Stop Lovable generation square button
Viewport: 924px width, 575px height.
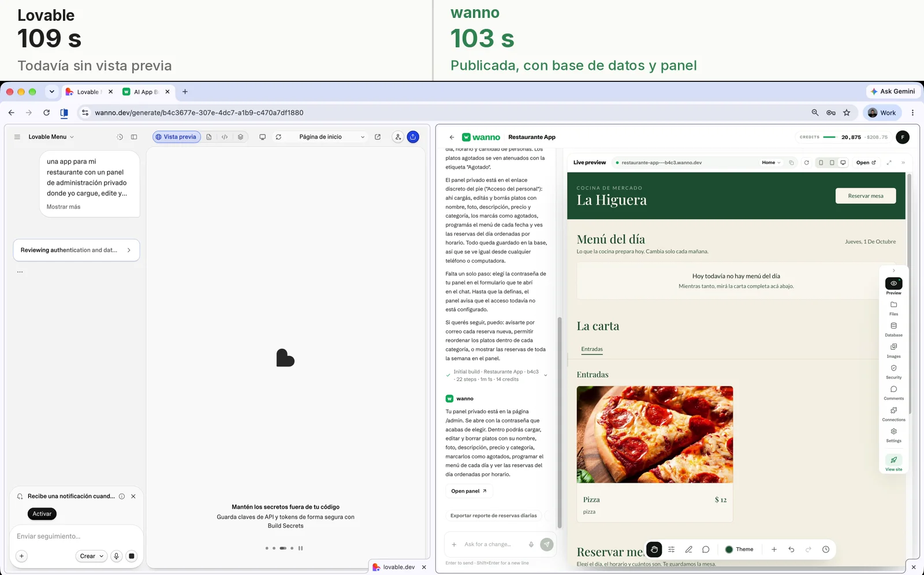(132, 556)
